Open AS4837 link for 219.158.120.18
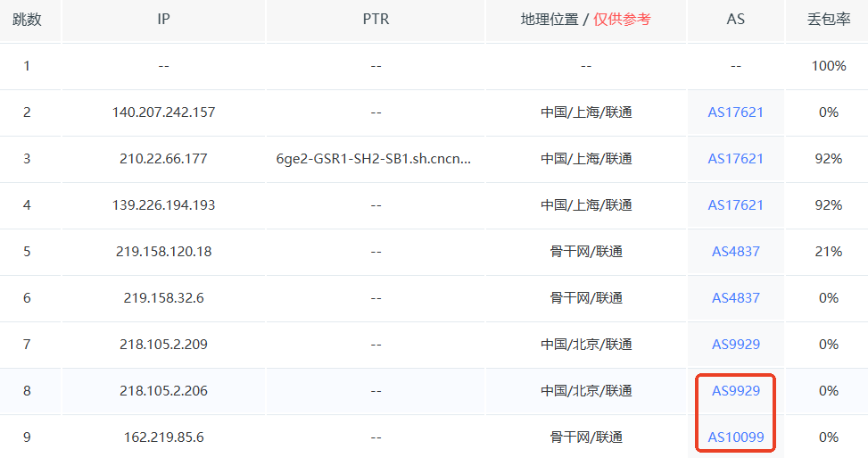This screenshot has height=458, width=868. pyautogui.click(x=735, y=252)
